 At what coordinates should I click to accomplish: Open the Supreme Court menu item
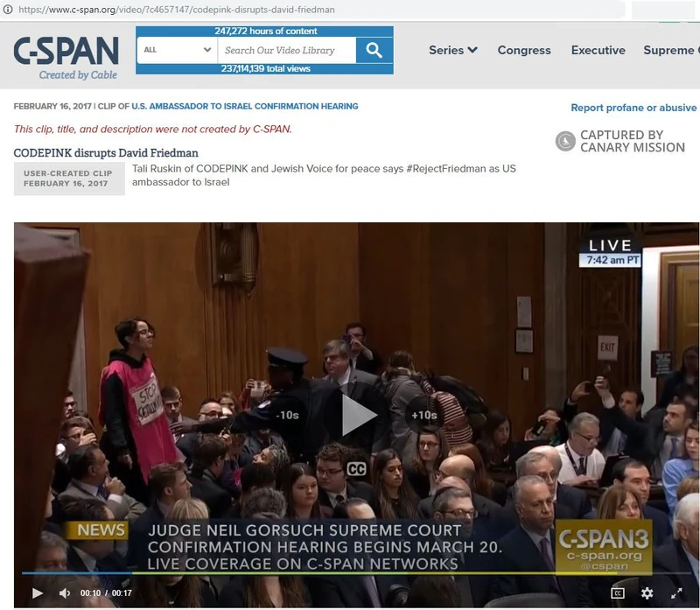671,50
